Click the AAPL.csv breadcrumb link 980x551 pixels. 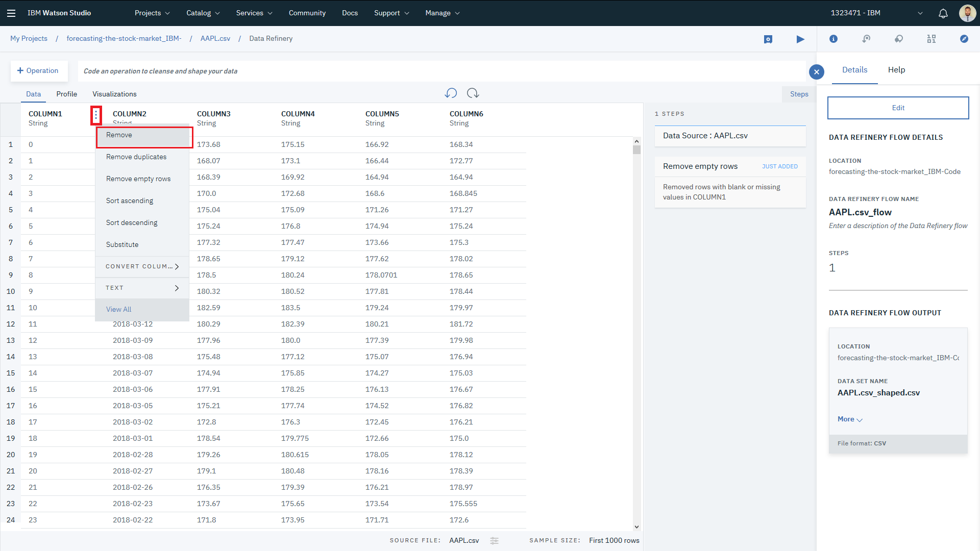pos(215,39)
